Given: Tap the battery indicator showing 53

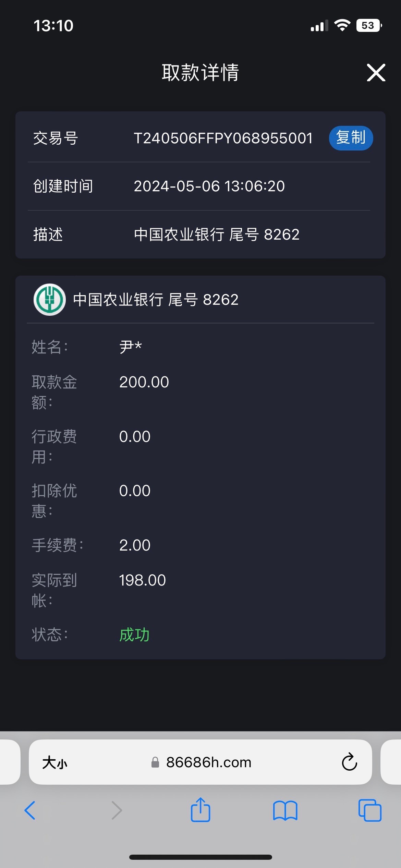Looking at the screenshot, I should pos(369,25).
